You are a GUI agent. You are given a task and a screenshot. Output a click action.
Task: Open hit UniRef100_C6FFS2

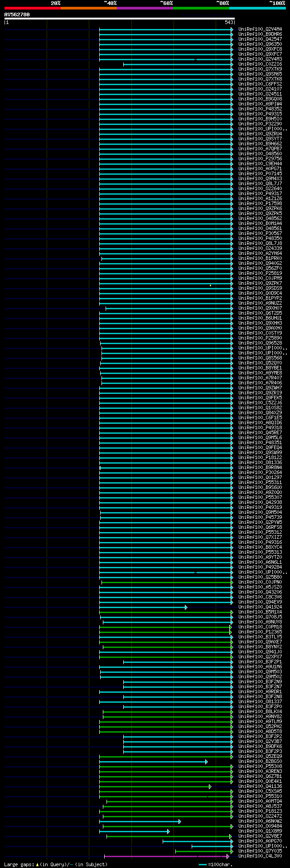pyautogui.click(x=260, y=84)
